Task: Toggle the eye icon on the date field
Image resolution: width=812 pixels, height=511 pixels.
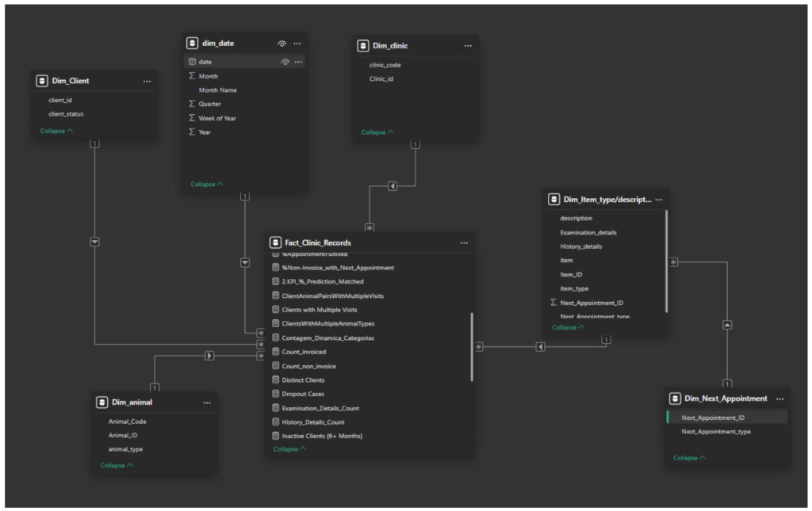Action: tap(285, 62)
